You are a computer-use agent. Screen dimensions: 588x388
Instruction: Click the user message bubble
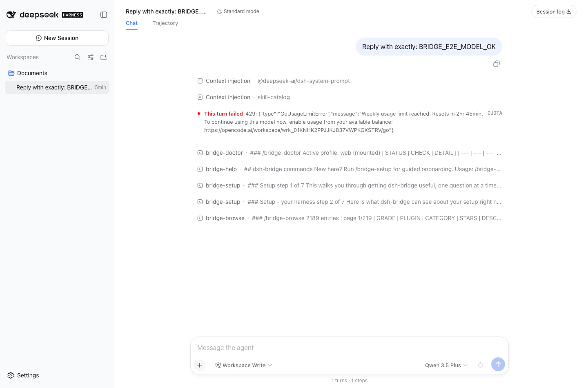pos(429,47)
